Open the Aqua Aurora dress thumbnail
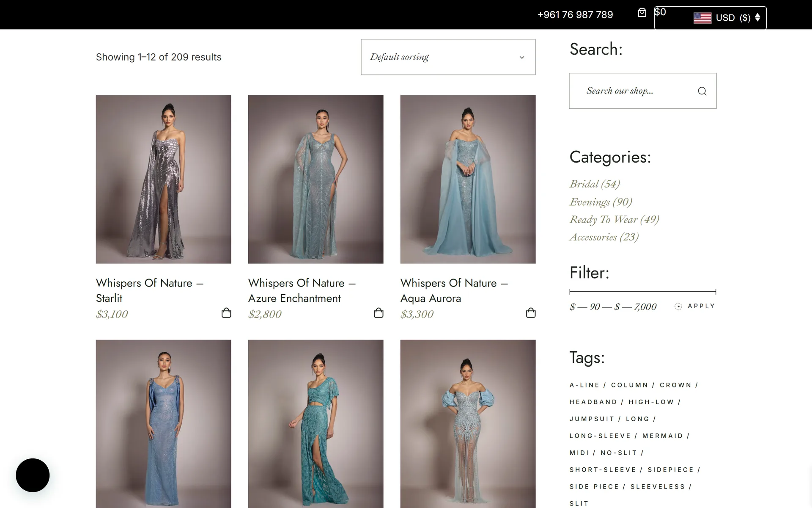Image resolution: width=812 pixels, height=508 pixels. tap(468, 179)
